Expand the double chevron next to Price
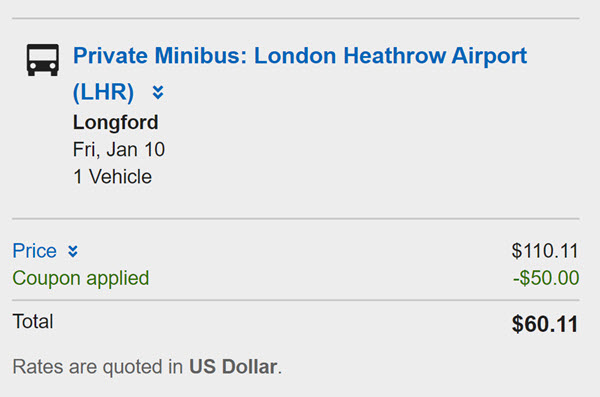This screenshot has width=600, height=397. pyautogui.click(x=73, y=252)
